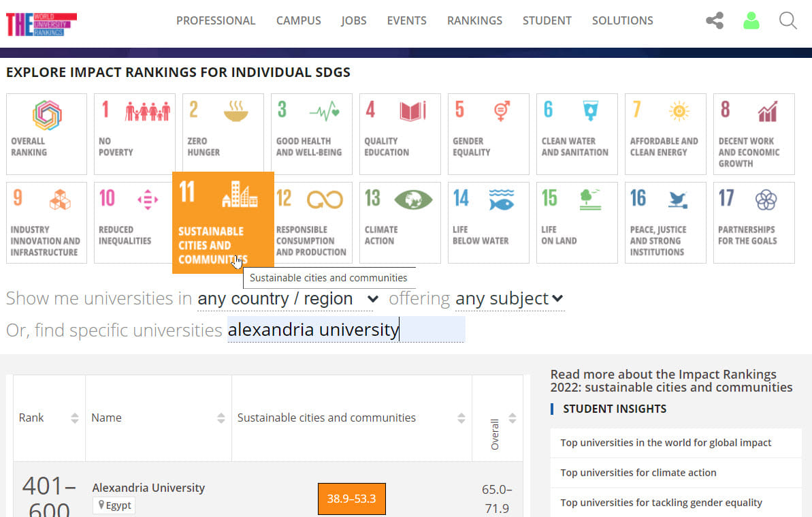Click the orange 38.9–53.3 score box
This screenshot has height=517, width=812.
(351, 499)
